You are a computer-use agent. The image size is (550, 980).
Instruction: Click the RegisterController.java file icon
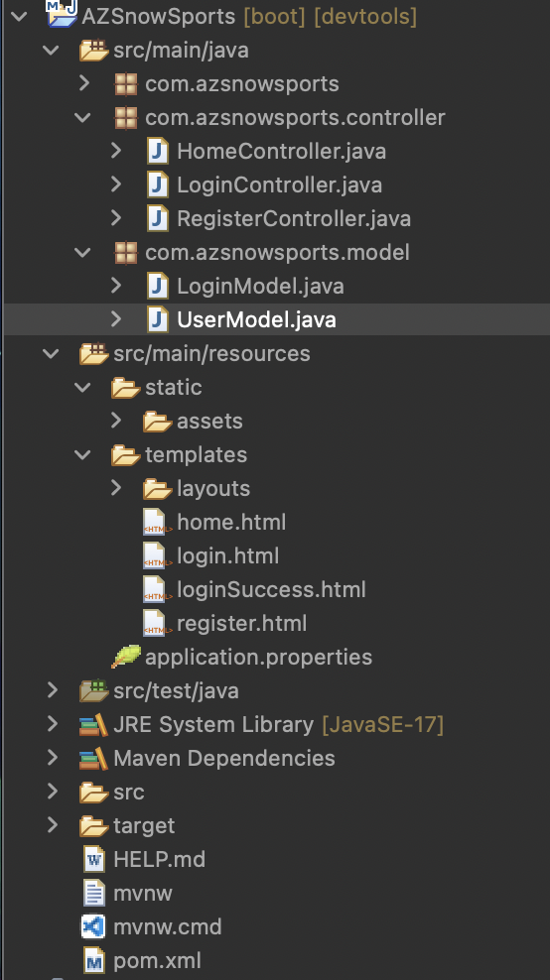(x=158, y=219)
